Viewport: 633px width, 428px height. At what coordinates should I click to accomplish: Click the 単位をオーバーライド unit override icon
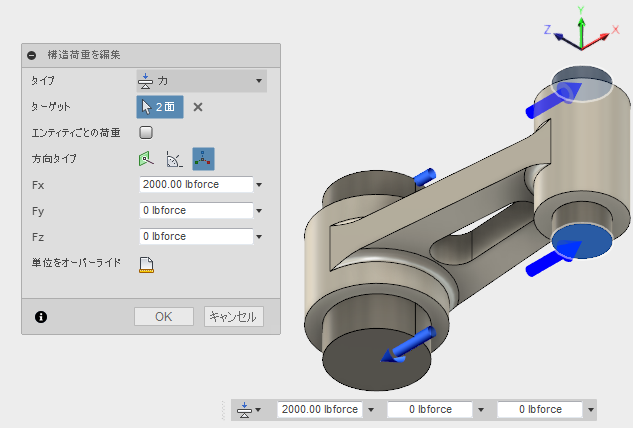(146, 265)
